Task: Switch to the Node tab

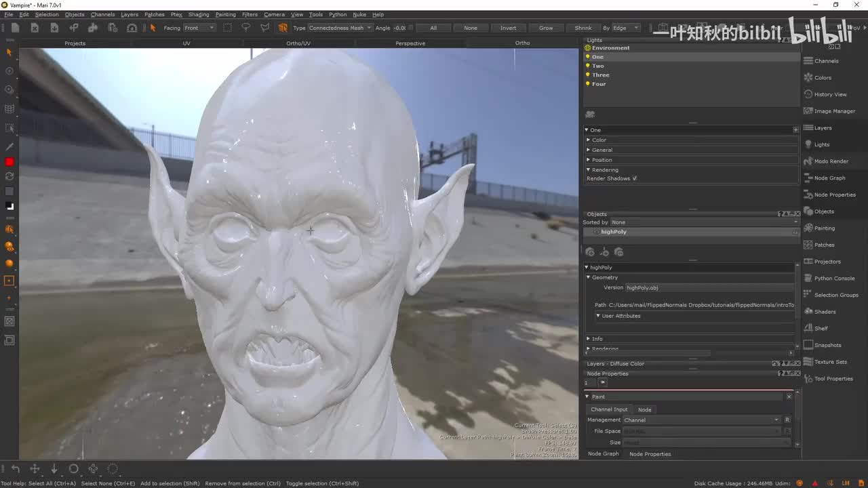Action: click(x=645, y=409)
